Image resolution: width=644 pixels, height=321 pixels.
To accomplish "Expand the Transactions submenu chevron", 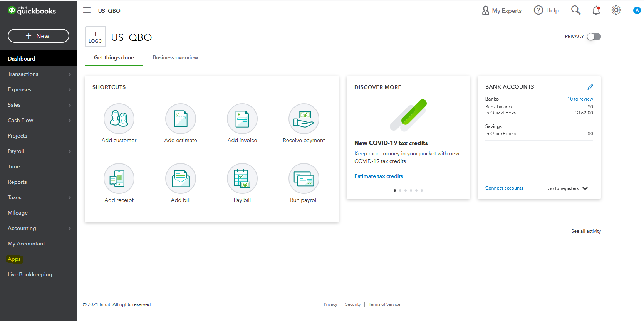I will click(70, 74).
